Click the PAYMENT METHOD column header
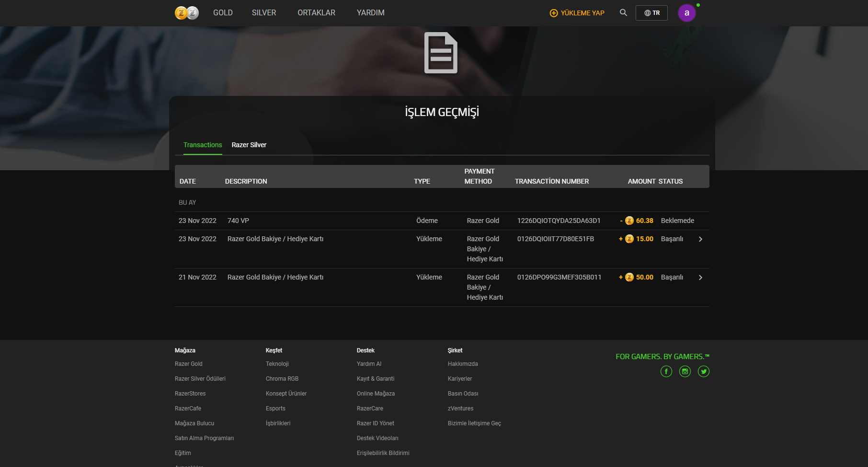 [480, 176]
